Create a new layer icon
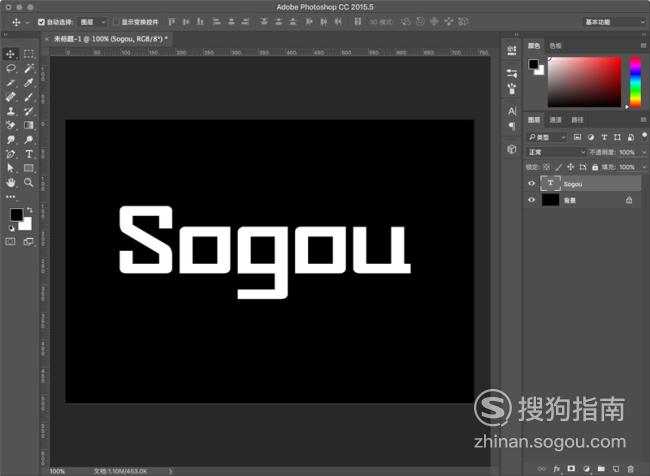650x476 pixels. point(616,469)
